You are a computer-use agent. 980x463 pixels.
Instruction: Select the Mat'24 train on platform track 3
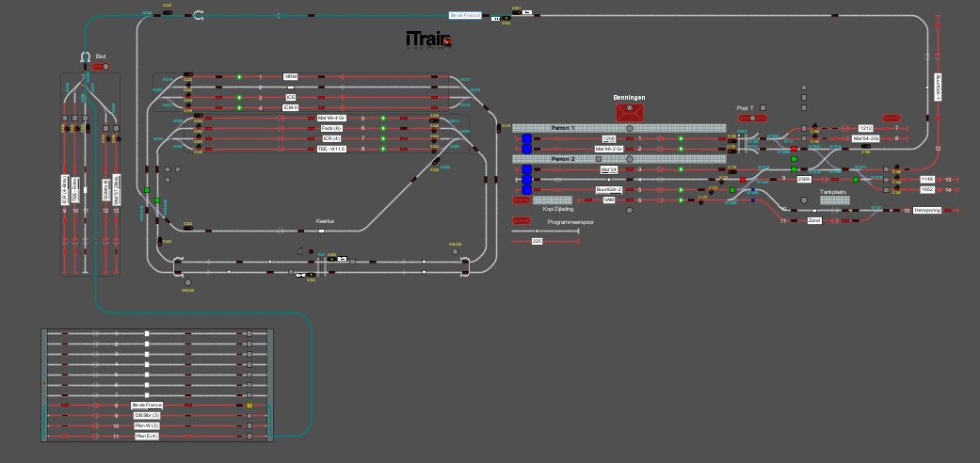click(x=609, y=169)
